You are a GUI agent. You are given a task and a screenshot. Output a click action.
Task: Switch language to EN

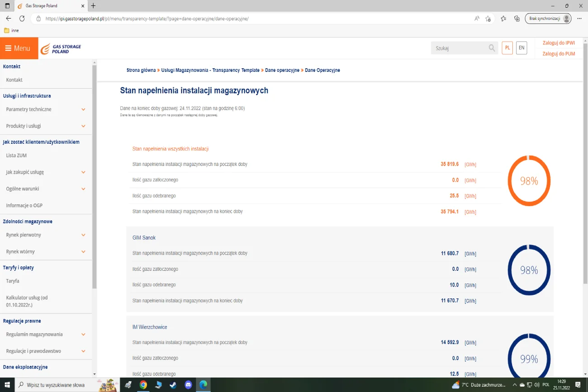[x=522, y=48]
